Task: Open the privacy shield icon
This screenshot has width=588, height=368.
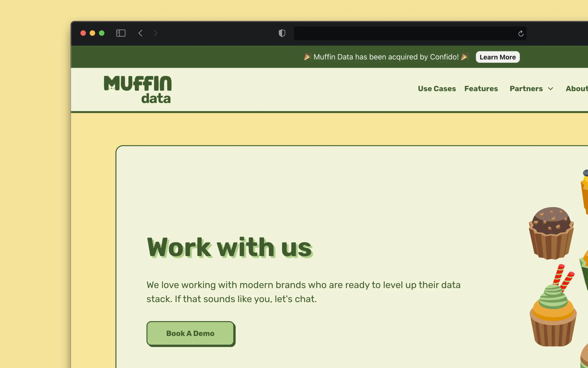Action: [x=282, y=33]
